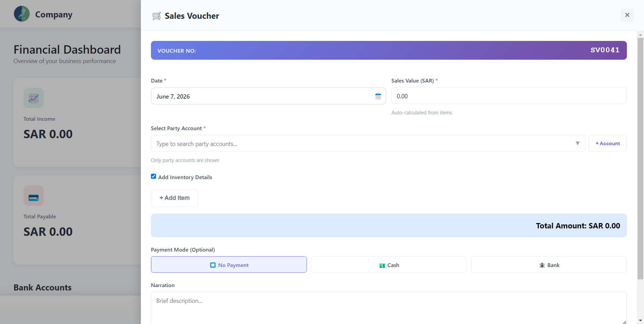Click the Total Payable label
Image resolution: width=644 pixels, height=324 pixels.
point(40,217)
